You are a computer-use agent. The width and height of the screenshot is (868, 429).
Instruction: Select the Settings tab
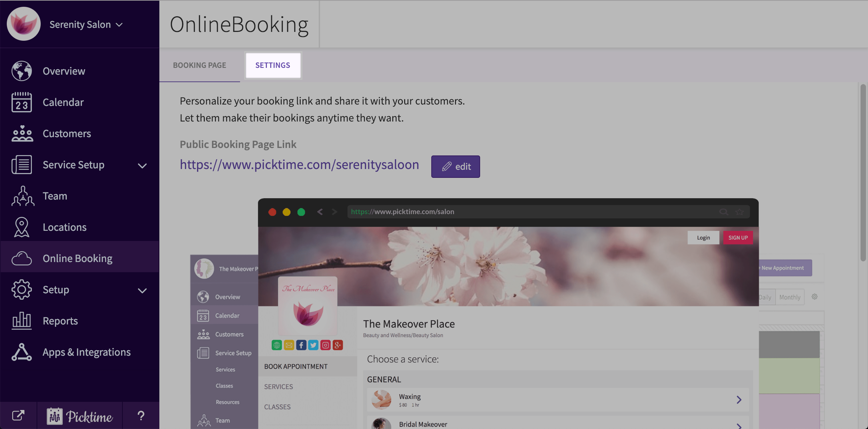tap(273, 65)
